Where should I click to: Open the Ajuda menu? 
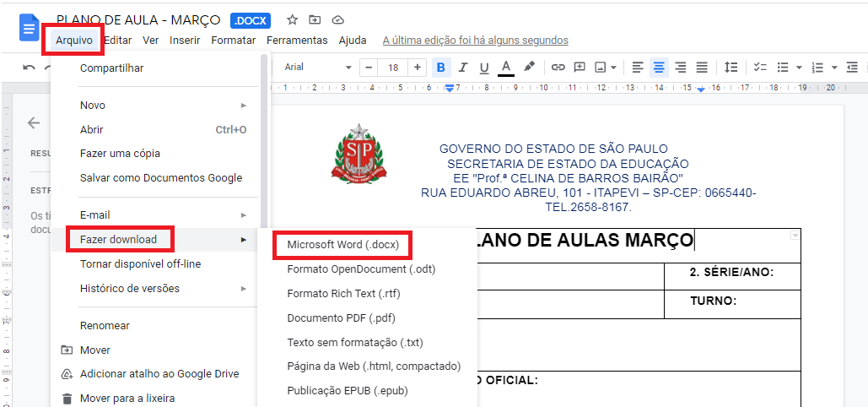tap(353, 40)
